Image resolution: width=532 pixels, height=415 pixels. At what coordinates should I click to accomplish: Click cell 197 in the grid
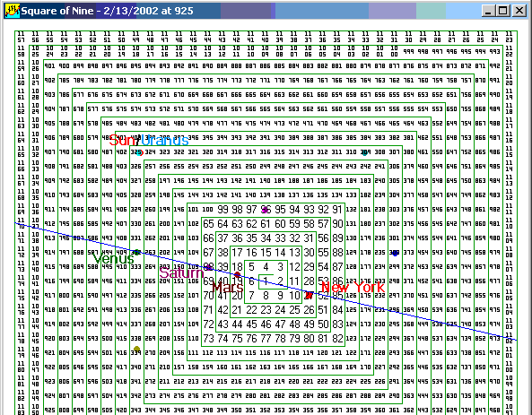164,181
